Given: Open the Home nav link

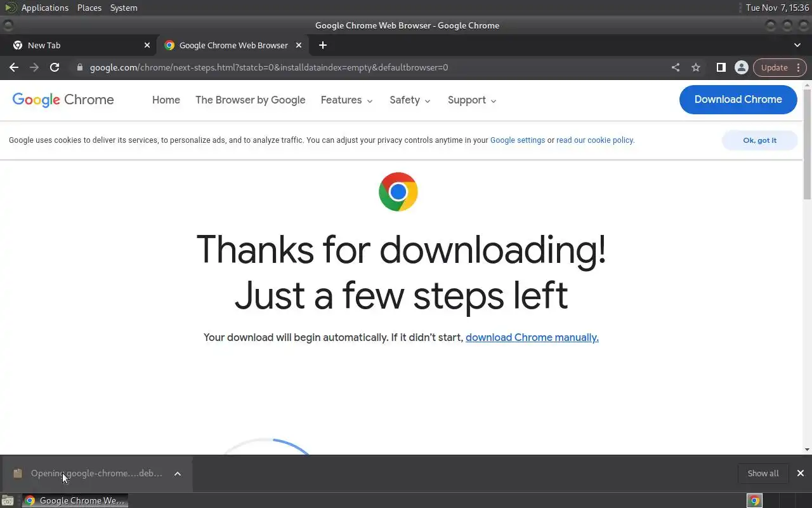Looking at the screenshot, I should pyautogui.click(x=166, y=100).
